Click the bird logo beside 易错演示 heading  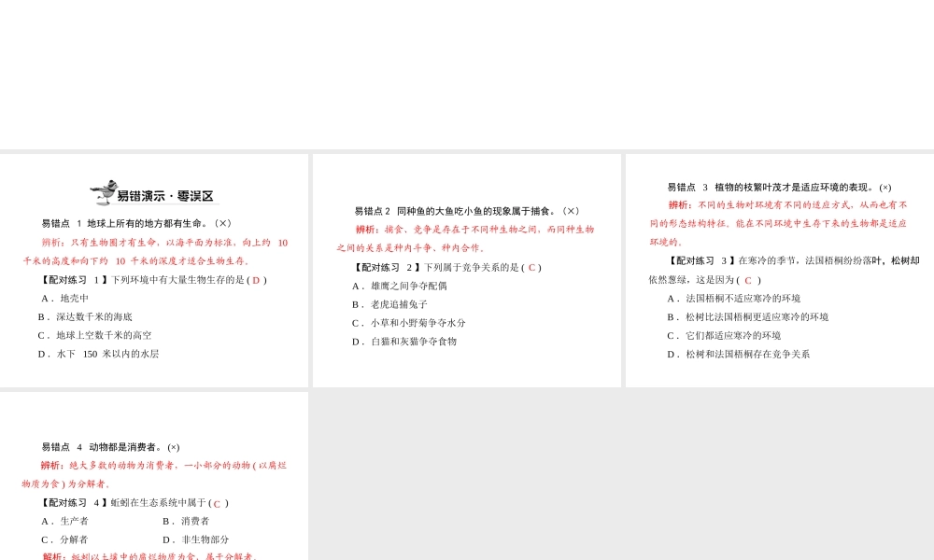click(104, 192)
